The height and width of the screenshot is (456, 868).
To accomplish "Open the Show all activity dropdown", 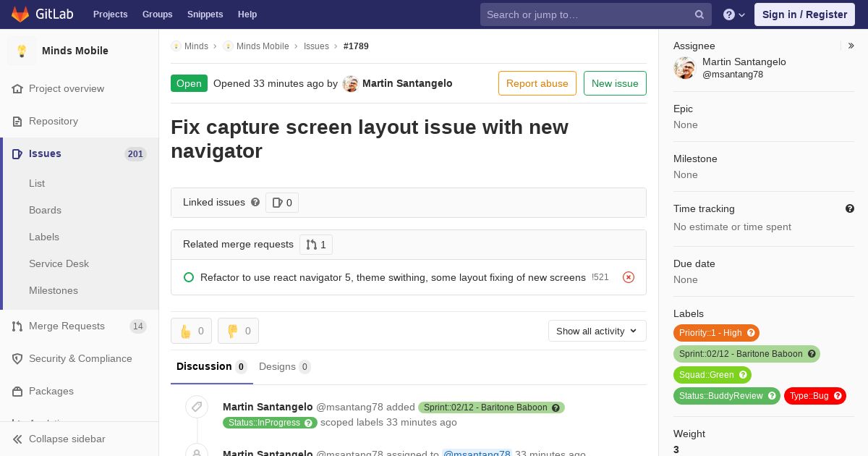I will 597,331.
